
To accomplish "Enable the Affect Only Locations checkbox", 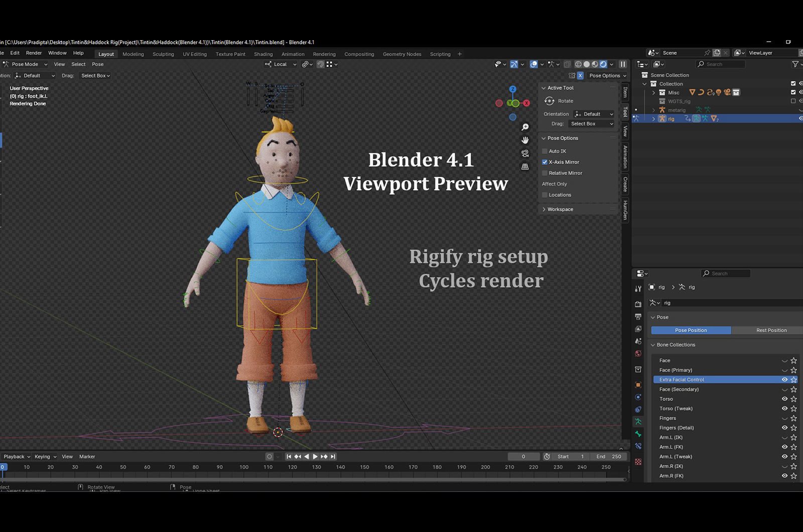I will (x=545, y=195).
